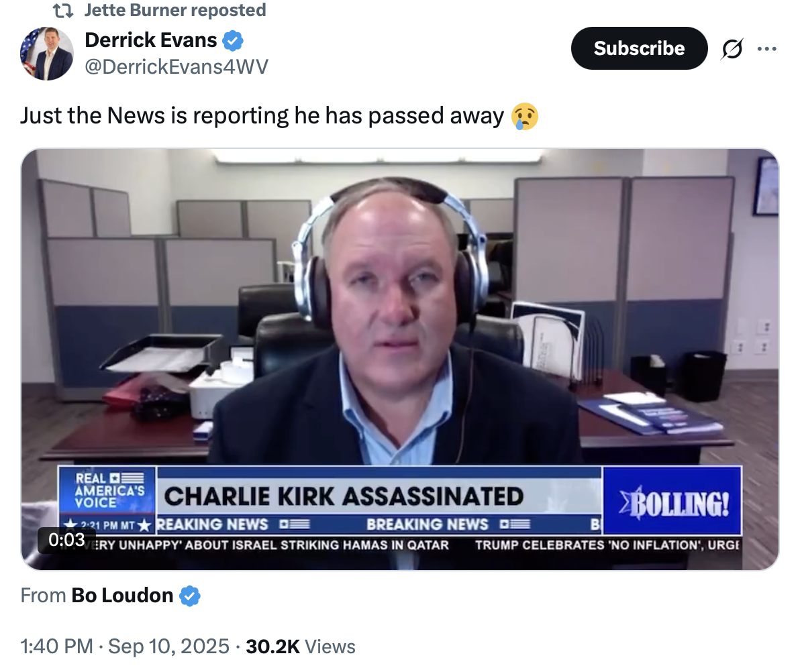
Task: Click the Derrick Evans display name
Action: [x=150, y=40]
